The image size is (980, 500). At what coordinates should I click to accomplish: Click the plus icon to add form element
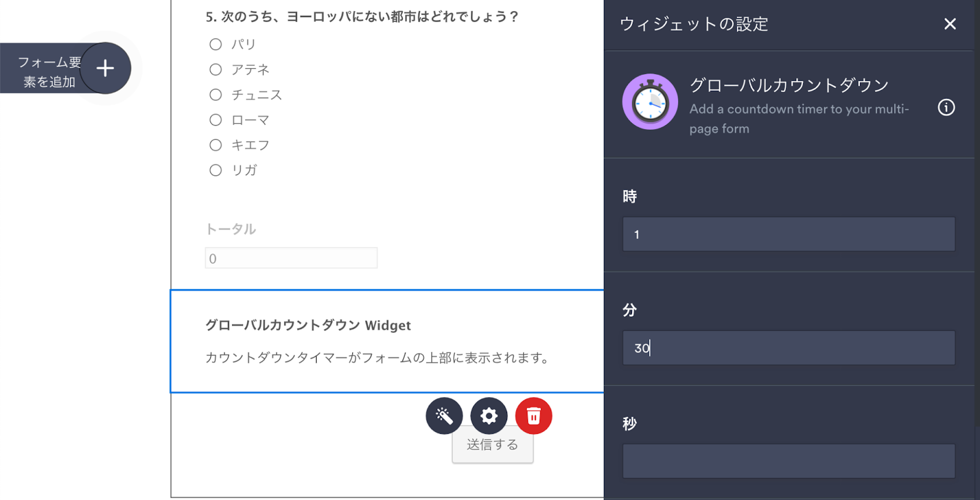click(x=105, y=68)
